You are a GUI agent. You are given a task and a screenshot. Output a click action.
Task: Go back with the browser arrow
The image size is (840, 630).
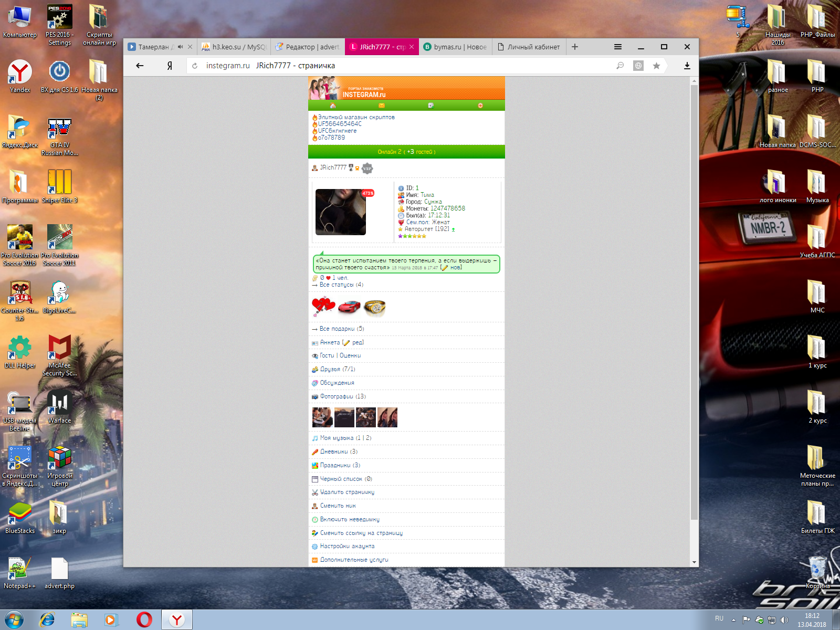[x=140, y=66]
